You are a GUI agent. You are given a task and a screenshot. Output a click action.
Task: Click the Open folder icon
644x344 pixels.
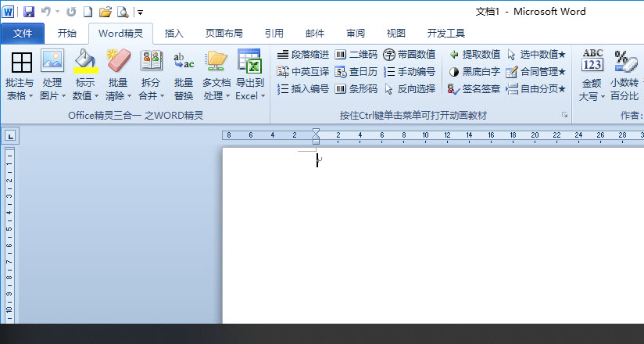(106, 12)
